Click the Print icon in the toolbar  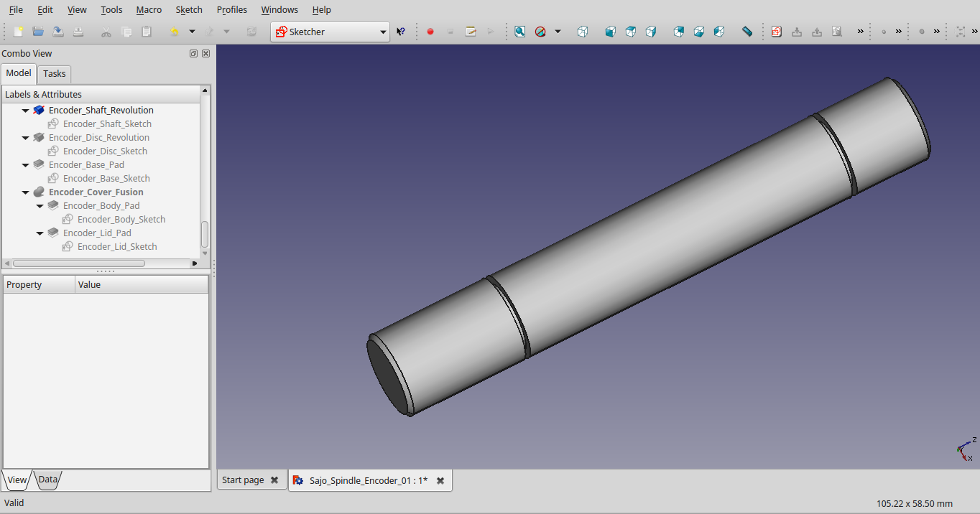(78, 32)
